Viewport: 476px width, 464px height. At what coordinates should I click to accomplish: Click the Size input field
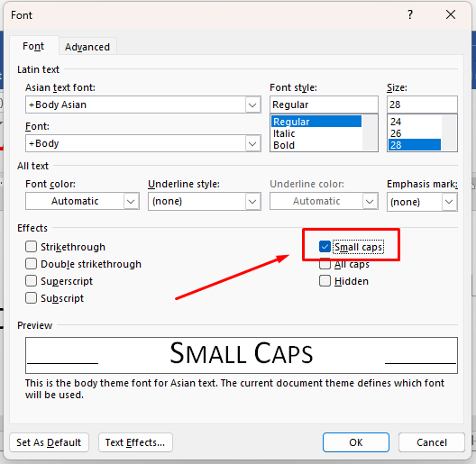[422, 105]
